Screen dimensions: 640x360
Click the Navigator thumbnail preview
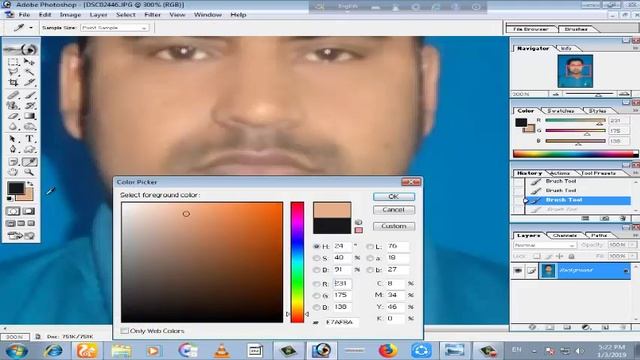coord(575,71)
